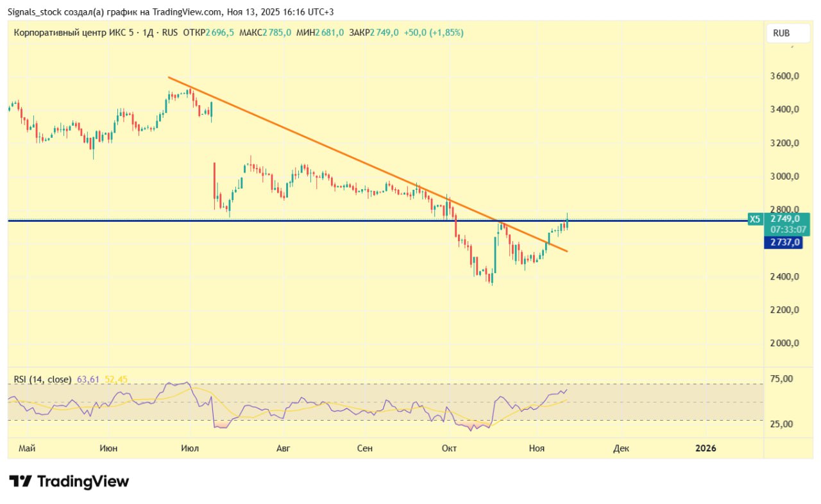Click the Май label on time axis
The height and width of the screenshot is (504, 821).
pos(27,448)
